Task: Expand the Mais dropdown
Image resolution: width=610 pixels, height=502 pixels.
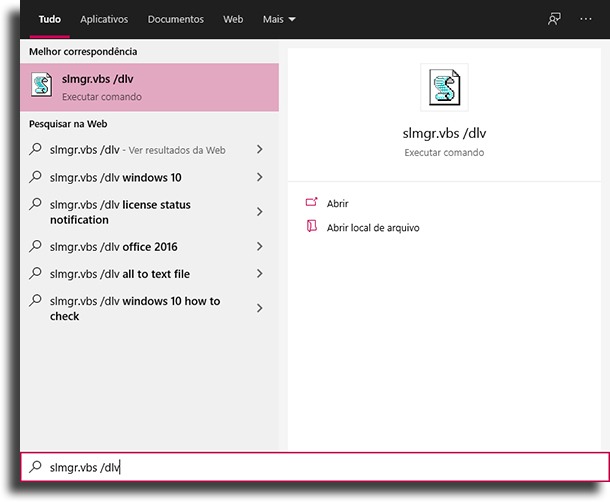Action: [x=279, y=19]
